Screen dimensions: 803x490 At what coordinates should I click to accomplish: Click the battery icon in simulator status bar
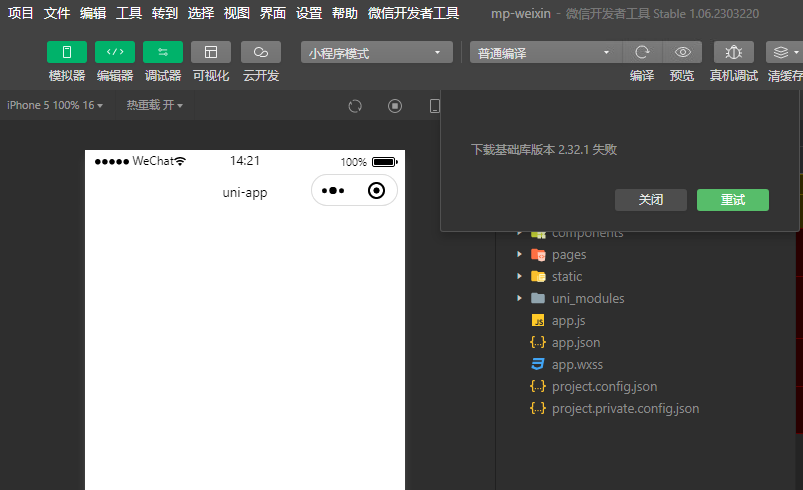tap(385, 162)
